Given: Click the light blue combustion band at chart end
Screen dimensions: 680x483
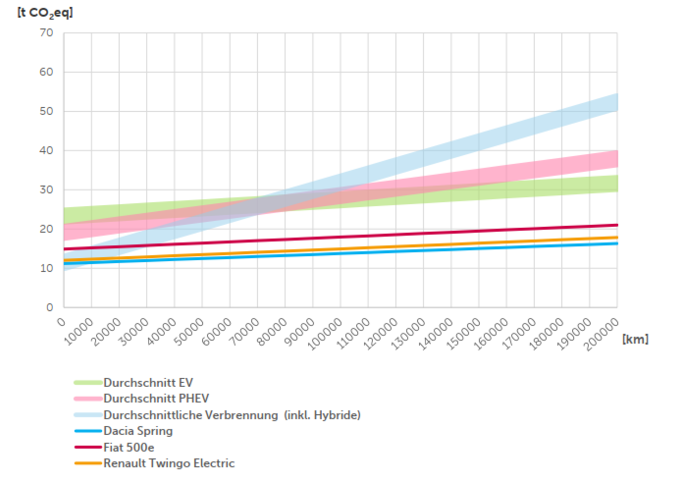Looking at the screenshot, I should (609, 103).
